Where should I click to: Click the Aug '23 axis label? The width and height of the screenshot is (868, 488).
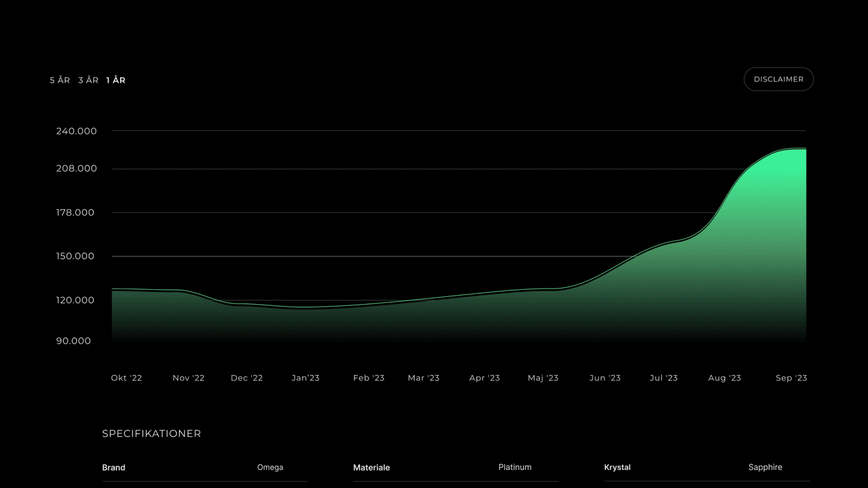point(725,378)
